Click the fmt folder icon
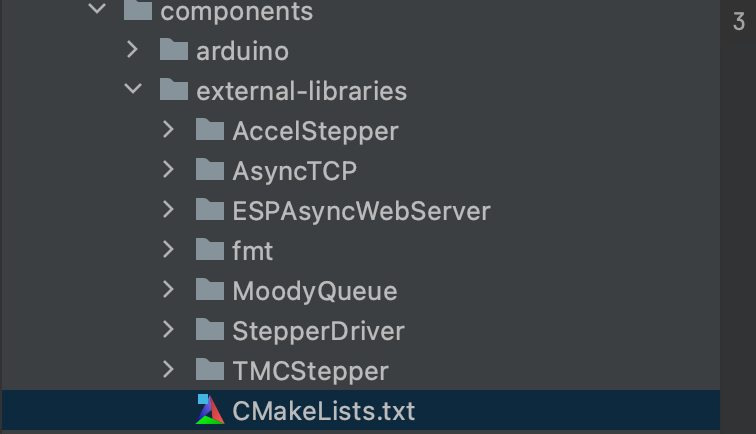 tap(210, 250)
